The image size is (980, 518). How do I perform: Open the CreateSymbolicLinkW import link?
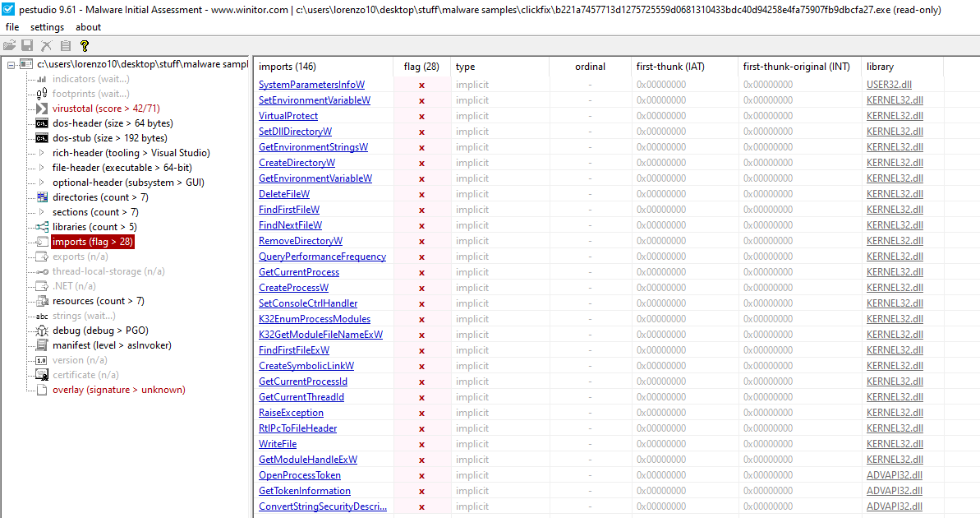point(306,366)
